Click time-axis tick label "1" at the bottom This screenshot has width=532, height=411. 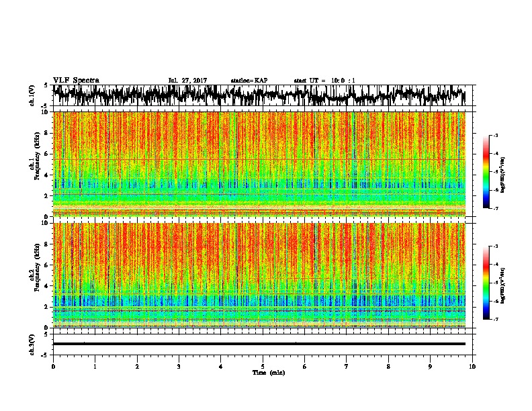(x=95, y=367)
